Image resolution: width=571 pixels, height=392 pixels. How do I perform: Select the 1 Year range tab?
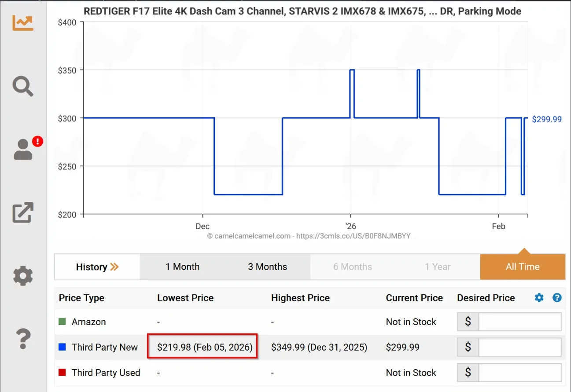[438, 267]
